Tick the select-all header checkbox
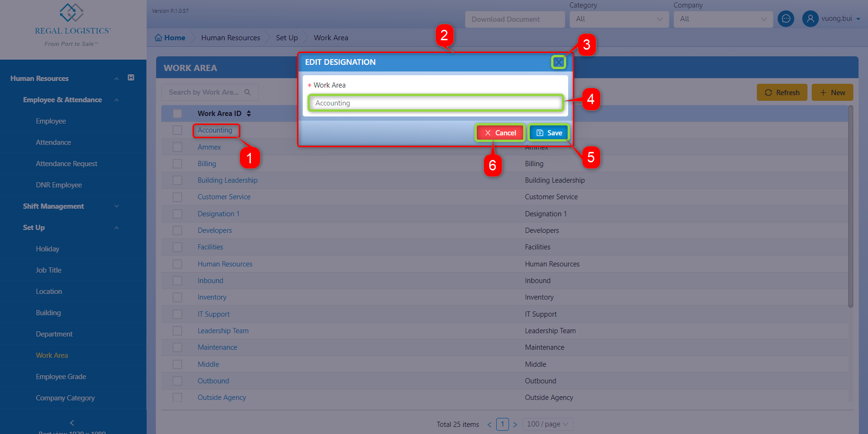This screenshot has width=868, height=434. [177, 114]
